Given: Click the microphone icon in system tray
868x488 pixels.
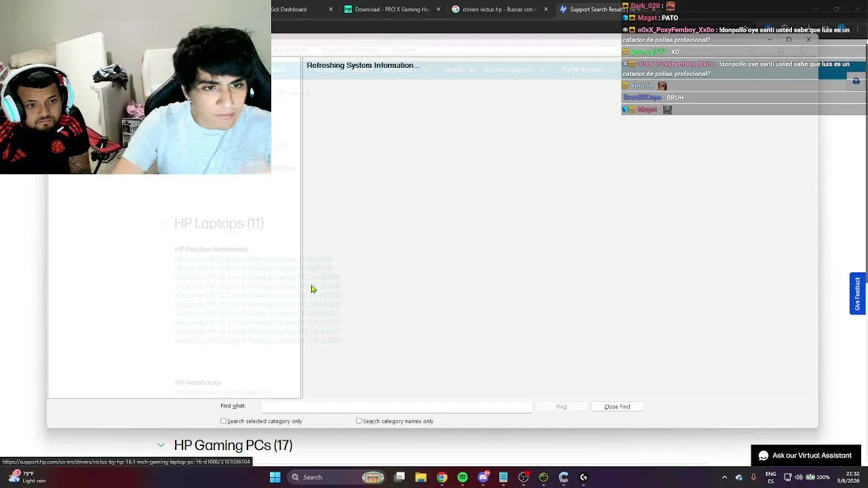Looking at the screenshot, I should (x=753, y=477).
